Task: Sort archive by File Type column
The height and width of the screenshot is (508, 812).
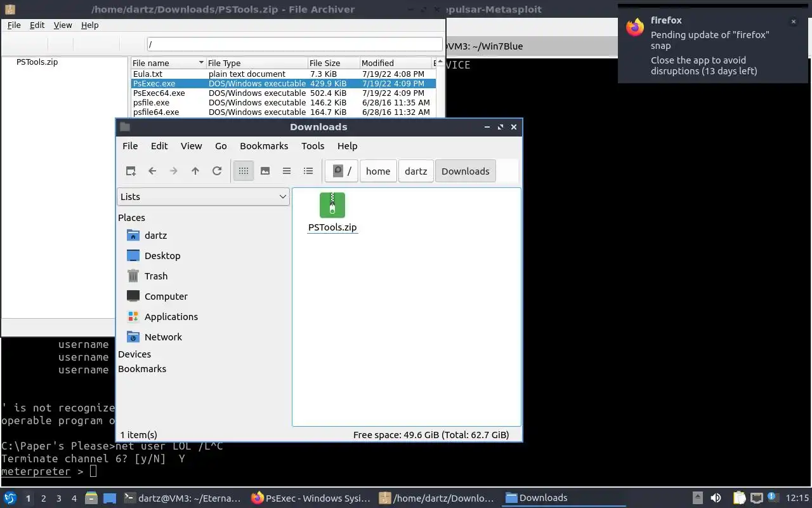Action: (x=257, y=63)
